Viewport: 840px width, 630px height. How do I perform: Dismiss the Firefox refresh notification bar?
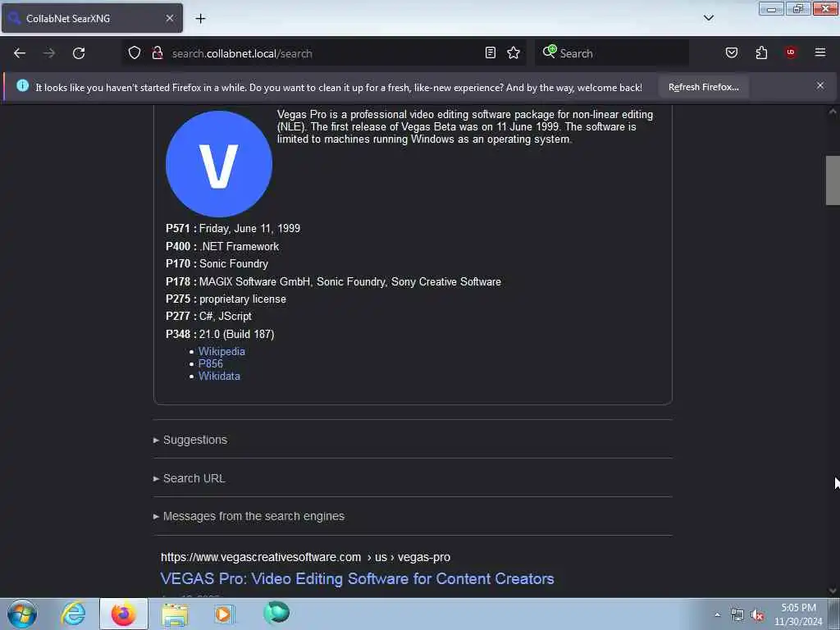point(820,85)
